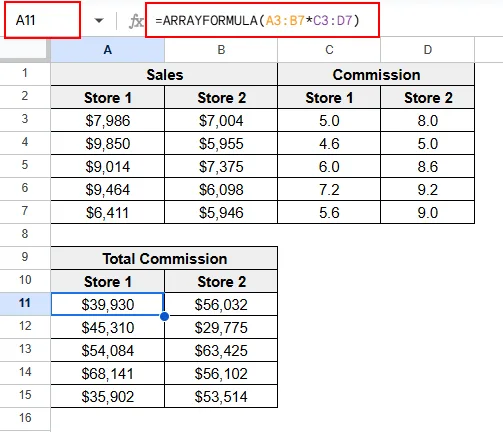Click the Sales merged header cell

tap(164, 74)
